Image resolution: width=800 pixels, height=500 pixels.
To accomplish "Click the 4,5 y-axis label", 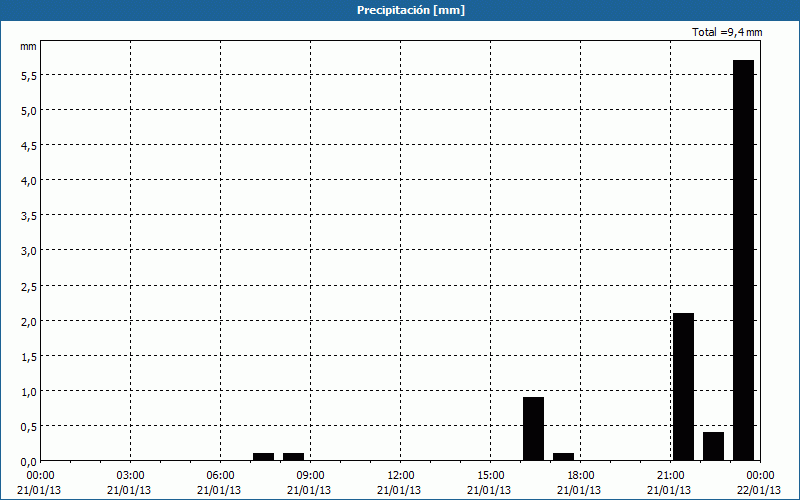I will point(28,146).
